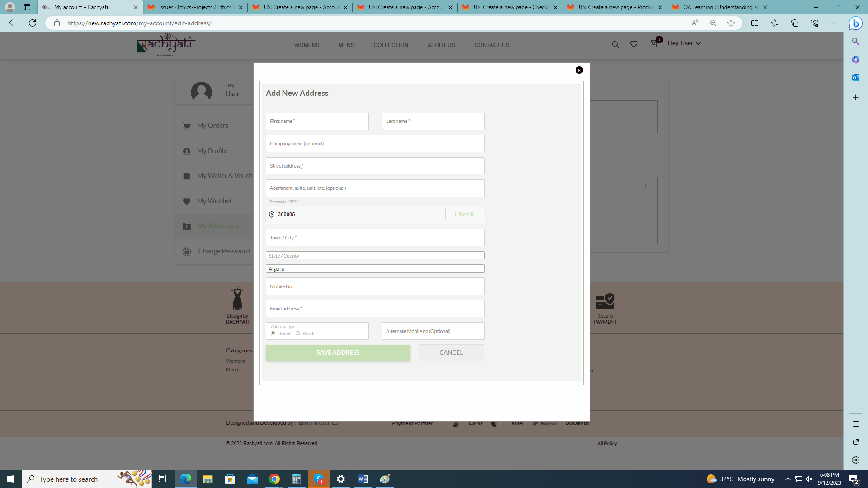This screenshot has width=868, height=488.
Task: Open the Algeria country dropdown
Action: (375, 269)
